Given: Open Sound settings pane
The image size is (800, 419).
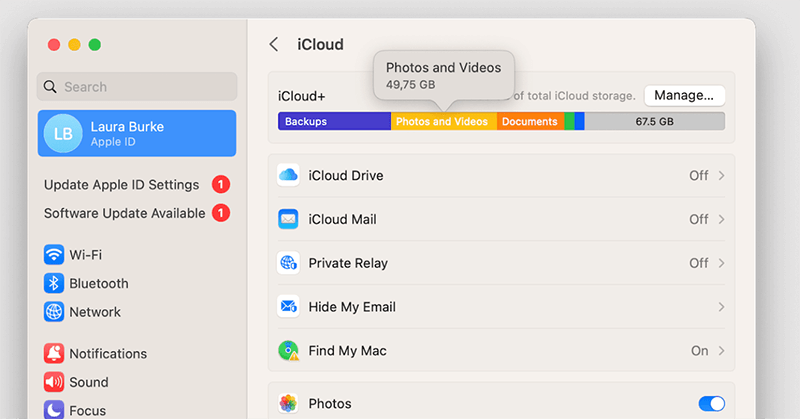Looking at the screenshot, I should [89, 382].
